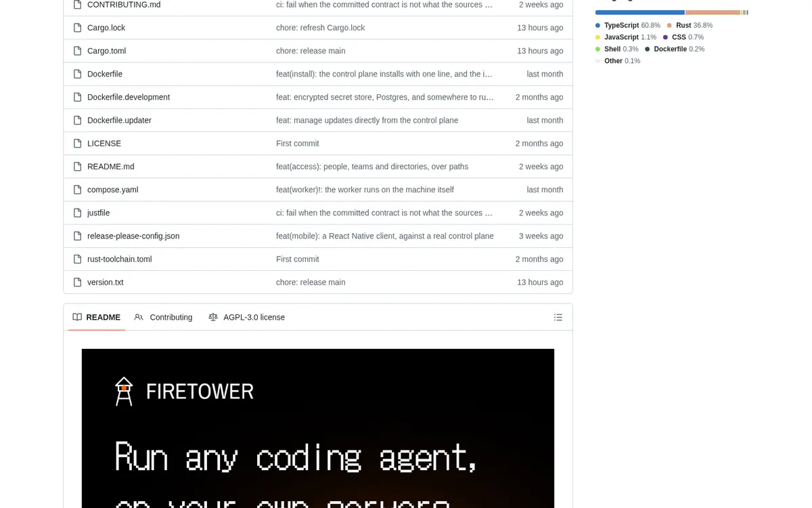The width and height of the screenshot is (812, 508).
Task: Click the file icon beside CONTRIBUTING.md
Action: pyautogui.click(x=78, y=5)
